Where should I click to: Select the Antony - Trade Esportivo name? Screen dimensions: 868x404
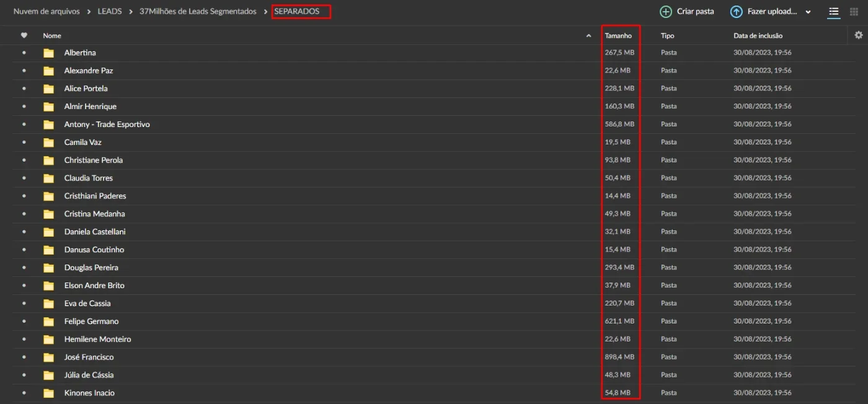pyautogui.click(x=107, y=125)
